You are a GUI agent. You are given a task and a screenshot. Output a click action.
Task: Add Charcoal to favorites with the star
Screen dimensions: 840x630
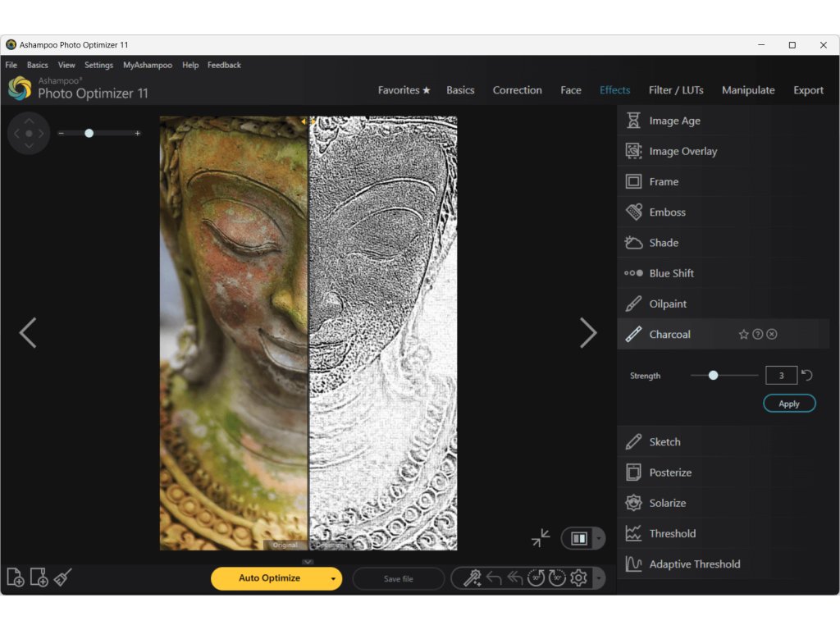pos(743,335)
